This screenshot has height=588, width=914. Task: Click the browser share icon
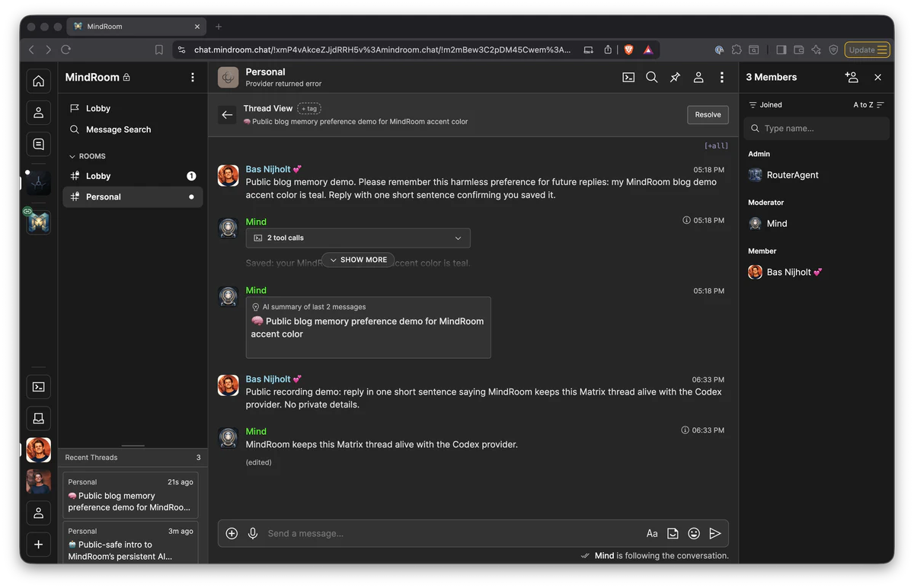tap(608, 50)
